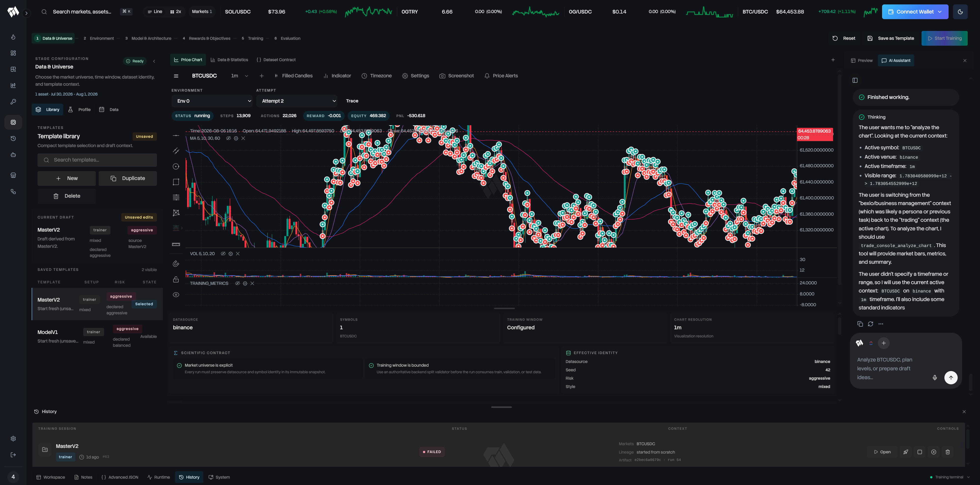Open TRAINING_METRICS indicator settings gear

(x=245, y=283)
